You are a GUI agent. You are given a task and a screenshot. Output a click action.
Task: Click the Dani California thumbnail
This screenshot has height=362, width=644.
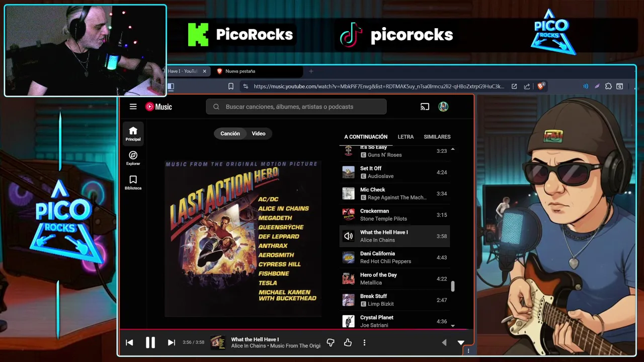coord(348,257)
